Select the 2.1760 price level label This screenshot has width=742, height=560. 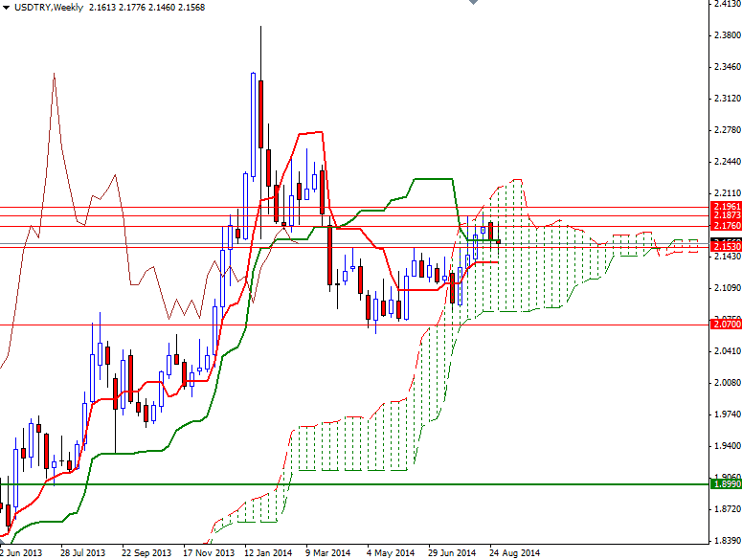coord(727,226)
